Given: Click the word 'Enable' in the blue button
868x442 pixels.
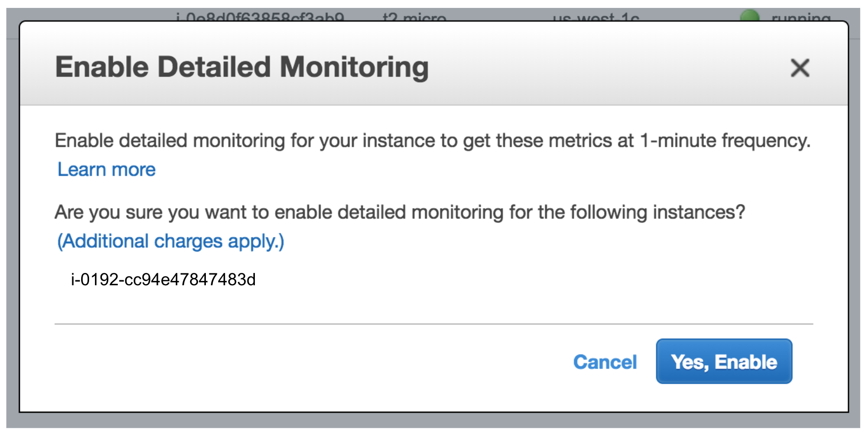Looking at the screenshot, I should 746,362.
